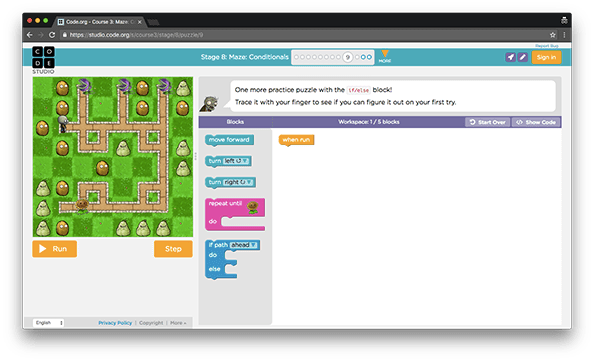
Task: Click the purple pencil icon in header
Action: pos(522,57)
